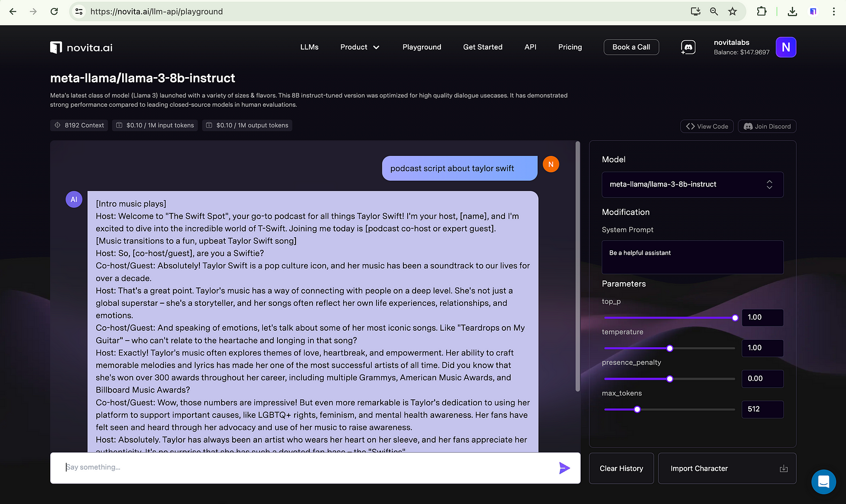The height and width of the screenshot is (504, 846).
Task: Open the purple N account avatar
Action: coord(786,47)
